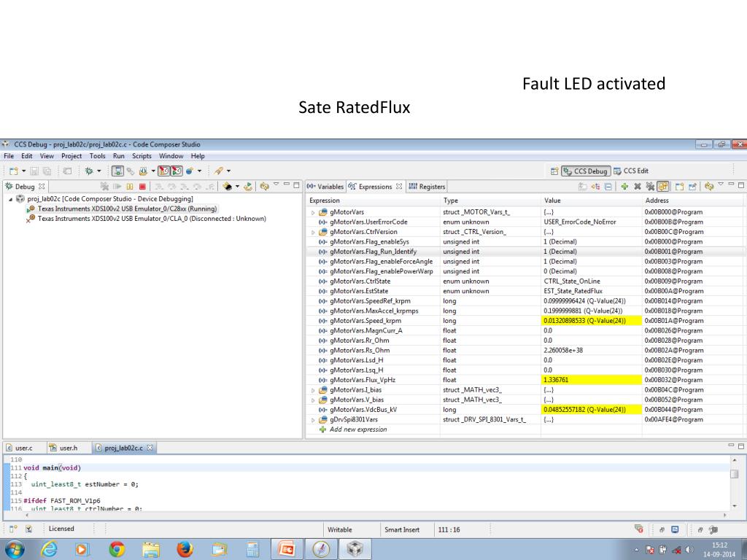Click the Refresh icon in Debug view toolbar
This screenshot has width=747, height=560.
click(x=264, y=186)
